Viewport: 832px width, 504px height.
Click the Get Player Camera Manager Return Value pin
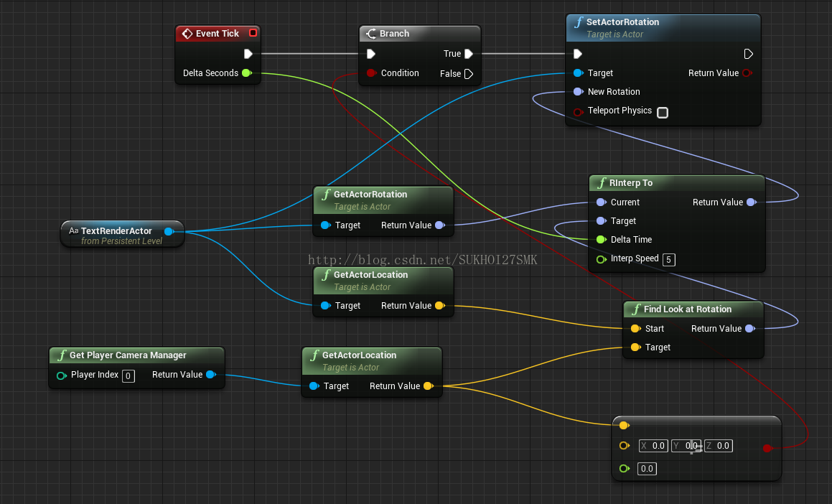[210, 375]
